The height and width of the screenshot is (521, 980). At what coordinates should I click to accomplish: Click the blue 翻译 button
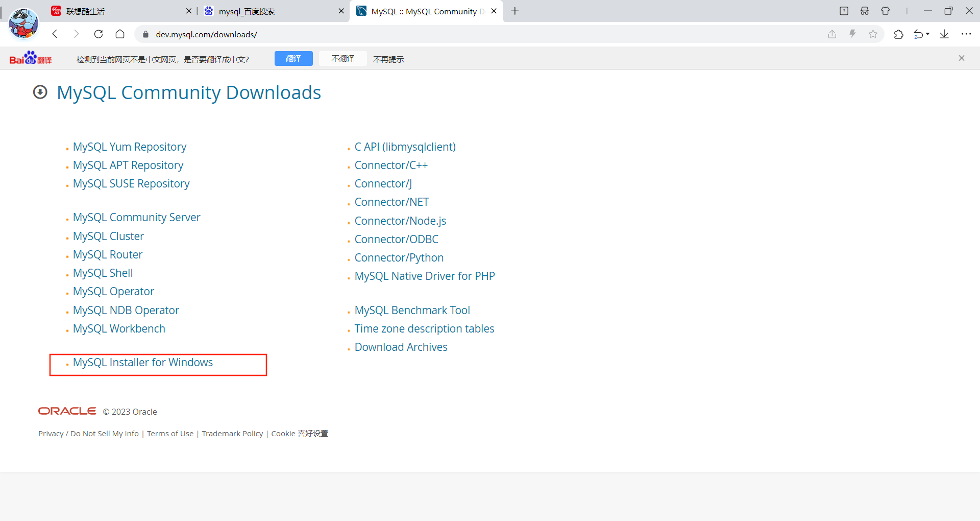click(x=293, y=59)
